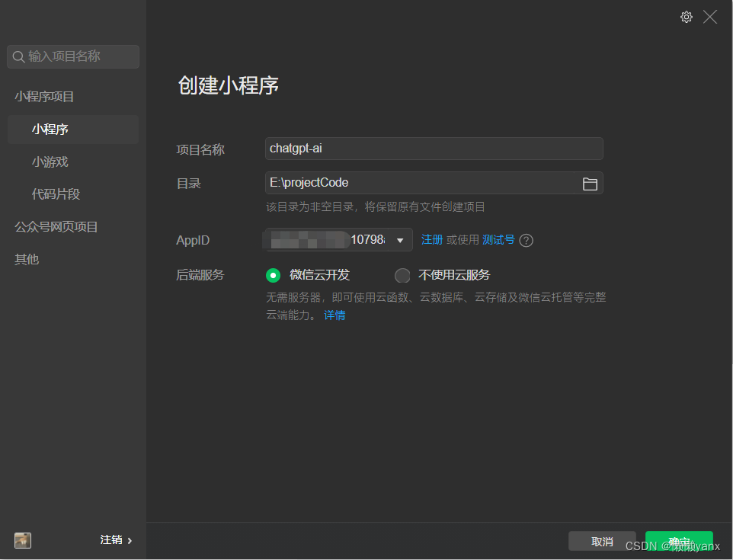Use the 测试号 link
733x560 pixels.
point(498,240)
